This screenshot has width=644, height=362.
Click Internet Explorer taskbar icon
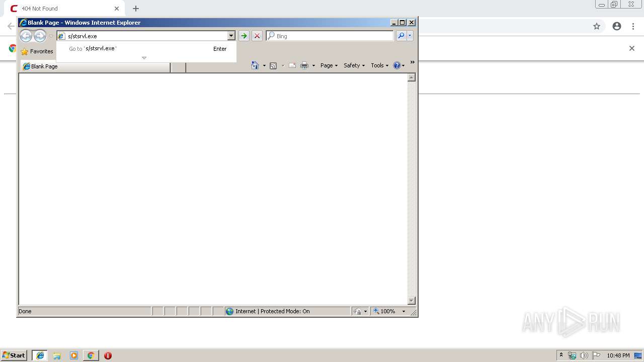point(40,355)
